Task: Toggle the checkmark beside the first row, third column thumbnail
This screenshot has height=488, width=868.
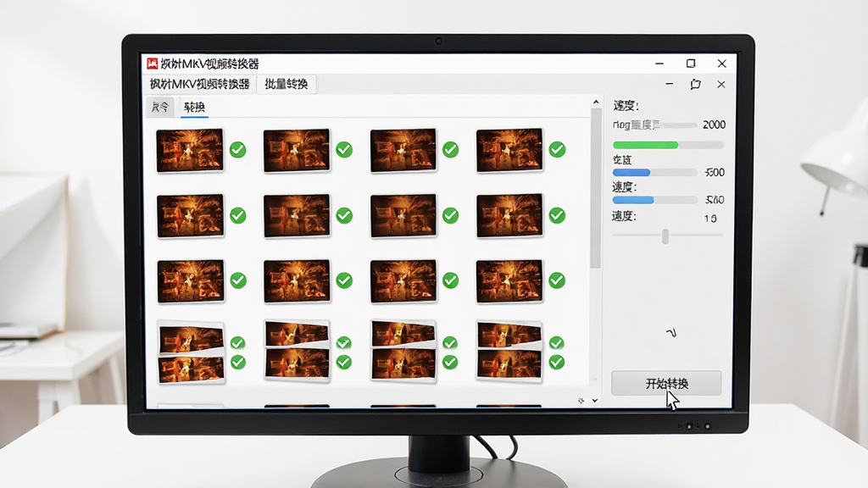Action: coord(451,149)
